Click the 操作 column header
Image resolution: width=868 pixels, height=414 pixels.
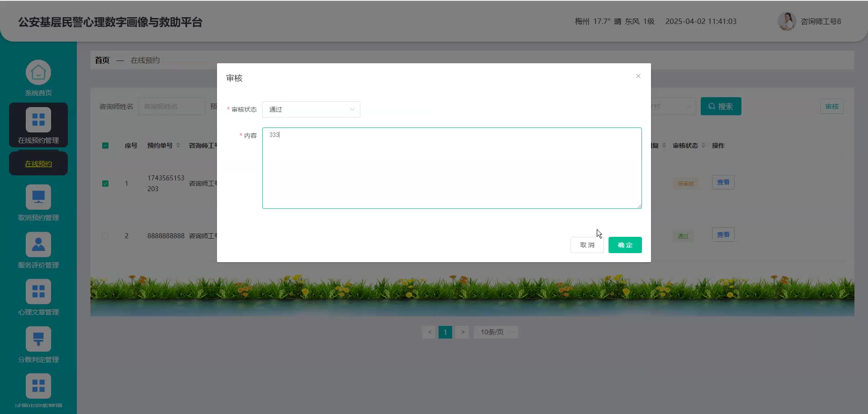click(718, 146)
